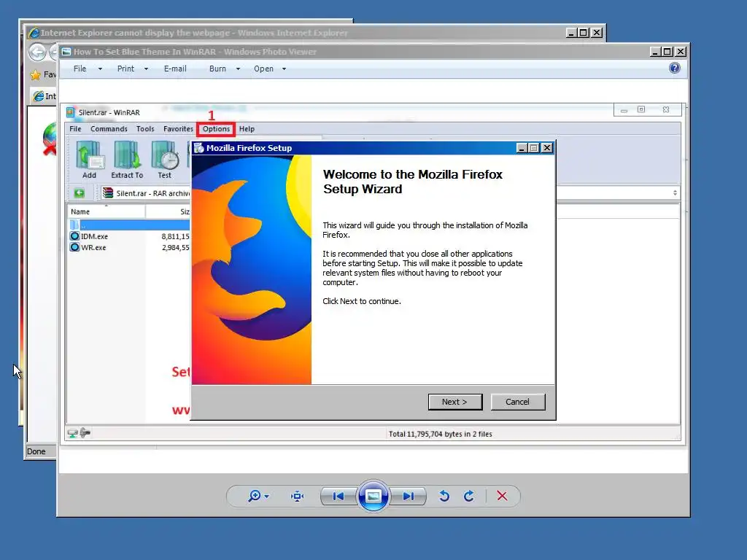Click WinRAR's green up-folder arrow icon
Viewport: 747px width, 560px height.
79,192
